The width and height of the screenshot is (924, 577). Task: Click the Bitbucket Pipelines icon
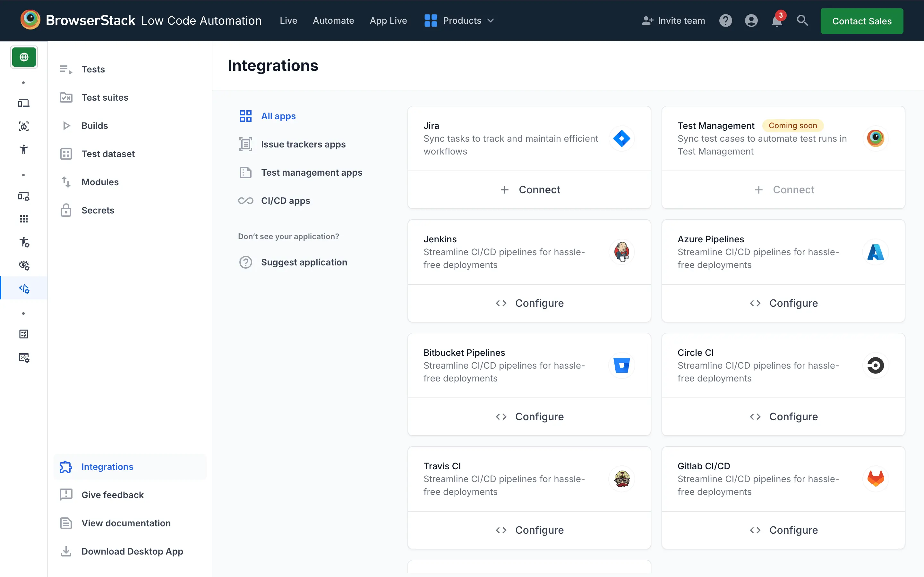pyautogui.click(x=621, y=365)
